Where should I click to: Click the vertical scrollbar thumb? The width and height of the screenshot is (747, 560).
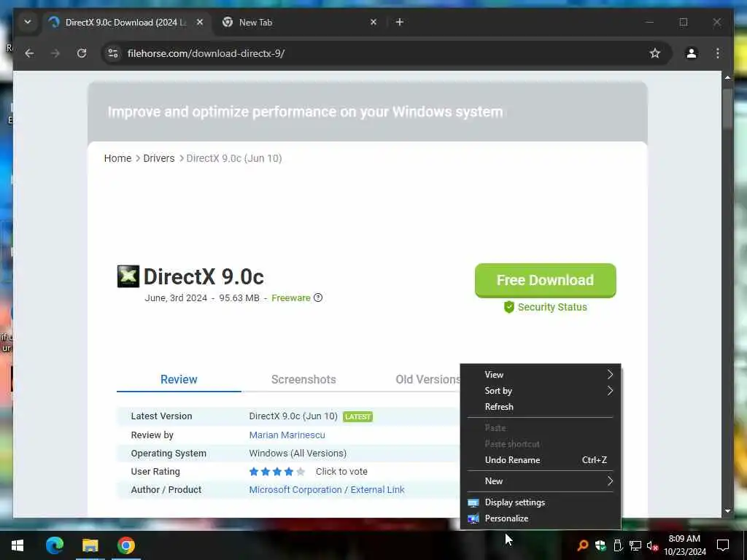point(727,109)
